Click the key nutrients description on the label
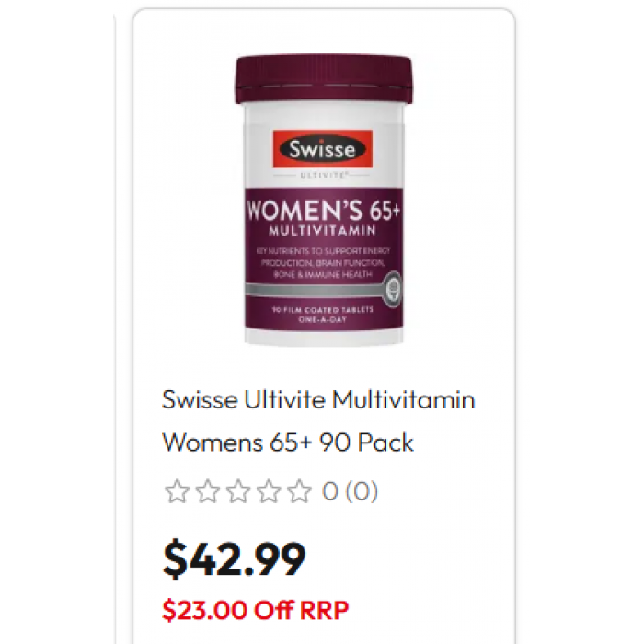 (323, 263)
